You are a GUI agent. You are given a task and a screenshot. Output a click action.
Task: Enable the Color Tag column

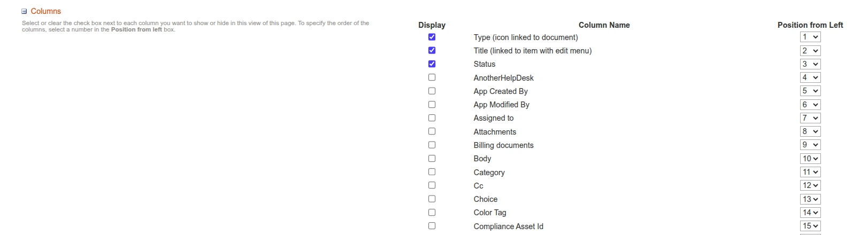click(432, 213)
